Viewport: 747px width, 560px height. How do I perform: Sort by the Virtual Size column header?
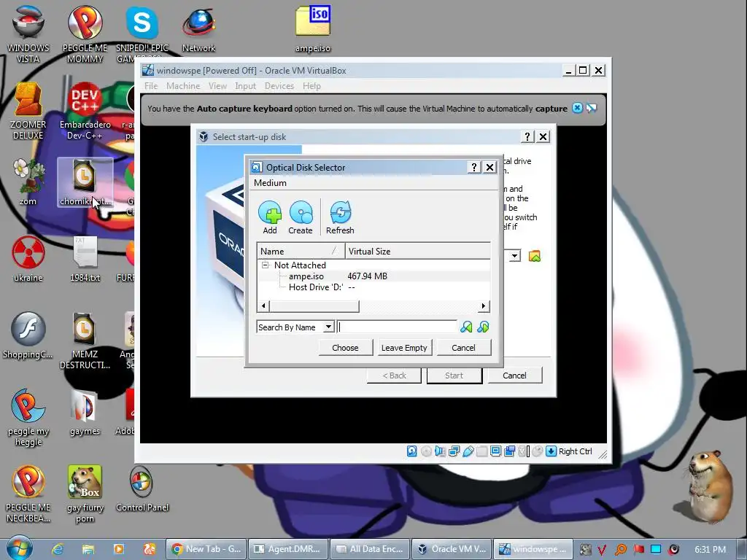click(418, 251)
